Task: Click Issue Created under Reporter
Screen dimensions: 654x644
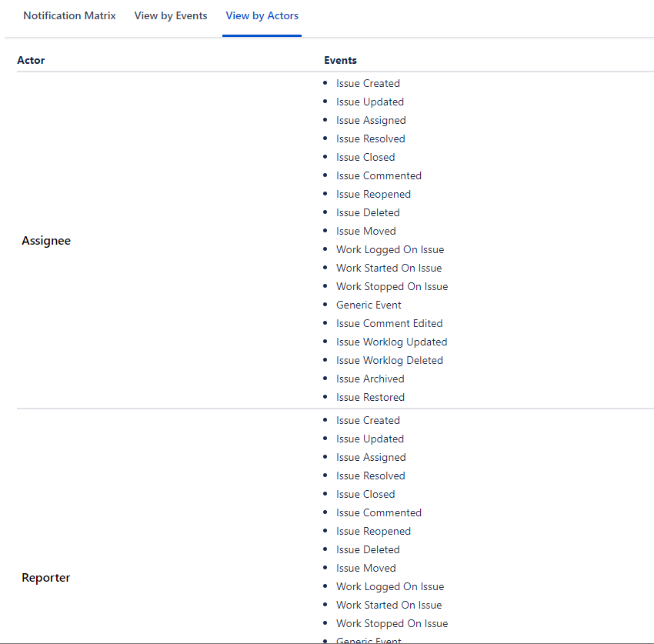Action: pos(368,420)
